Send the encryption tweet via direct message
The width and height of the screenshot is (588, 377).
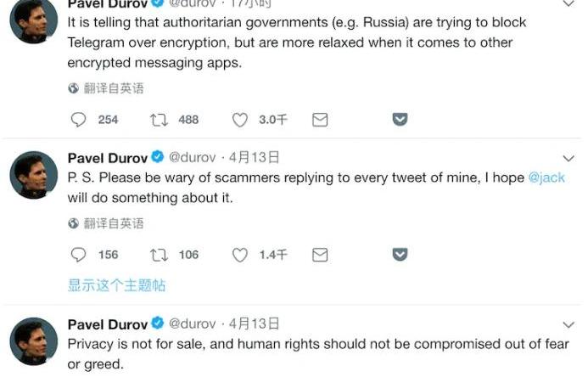(x=320, y=120)
